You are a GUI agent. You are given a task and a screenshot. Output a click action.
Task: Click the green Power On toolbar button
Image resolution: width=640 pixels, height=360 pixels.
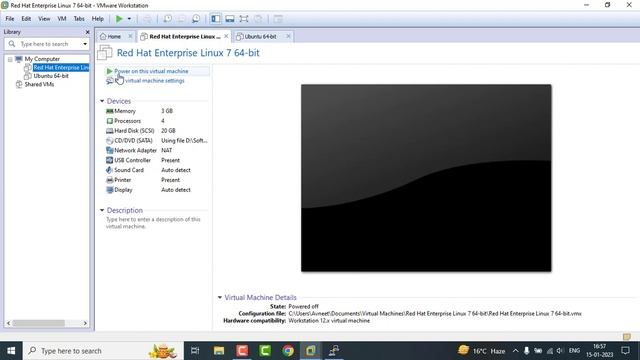tap(119, 19)
